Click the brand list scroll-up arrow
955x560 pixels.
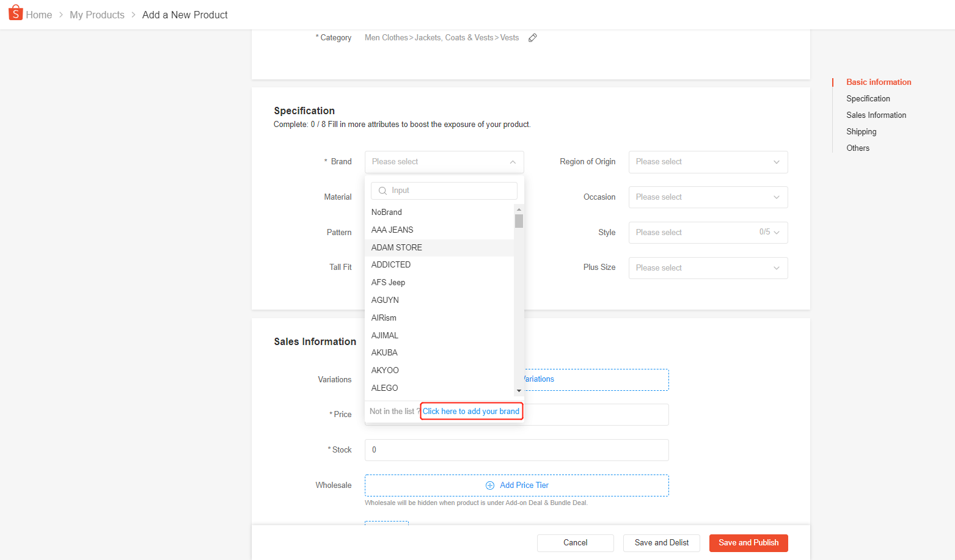(x=519, y=209)
